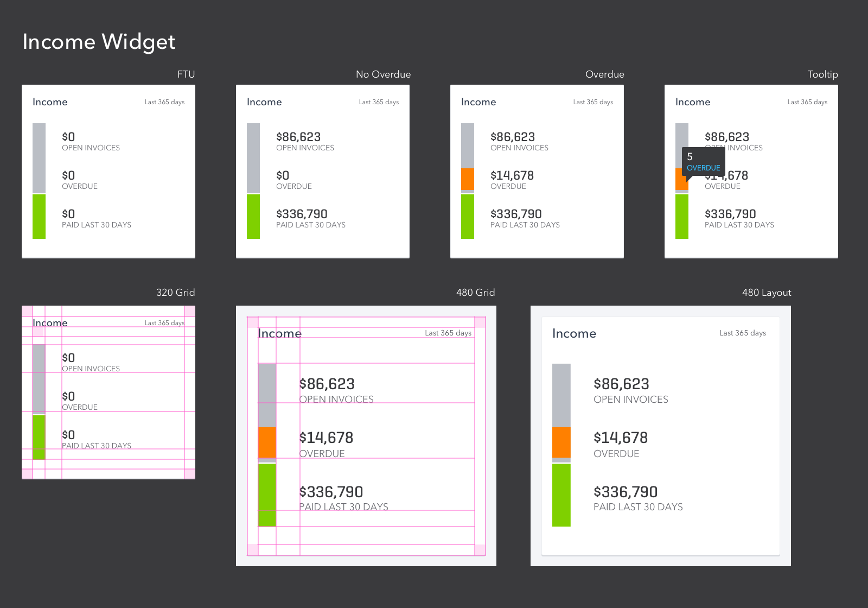Click the gray open-invoices bar in No Overdue widget
This screenshot has height=608, width=868.
click(x=253, y=158)
